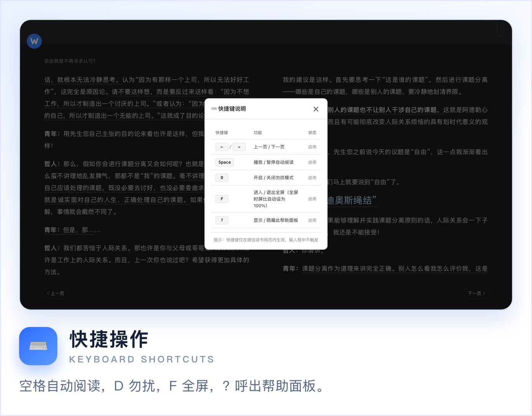The height and width of the screenshot is (416, 532).
Task: Go to previous page with the 上一页 chevron button
Action: click(55, 293)
